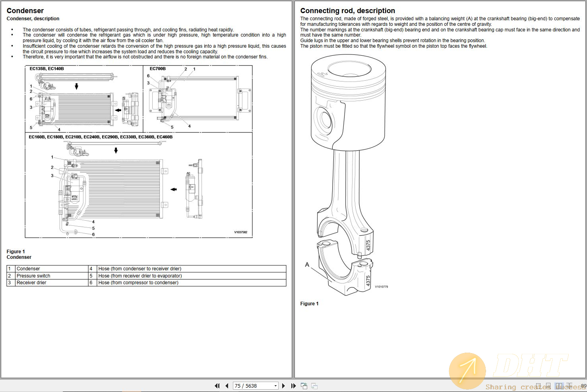Click the greyed next view icon

pyautogui.click(x=314, y=386)
